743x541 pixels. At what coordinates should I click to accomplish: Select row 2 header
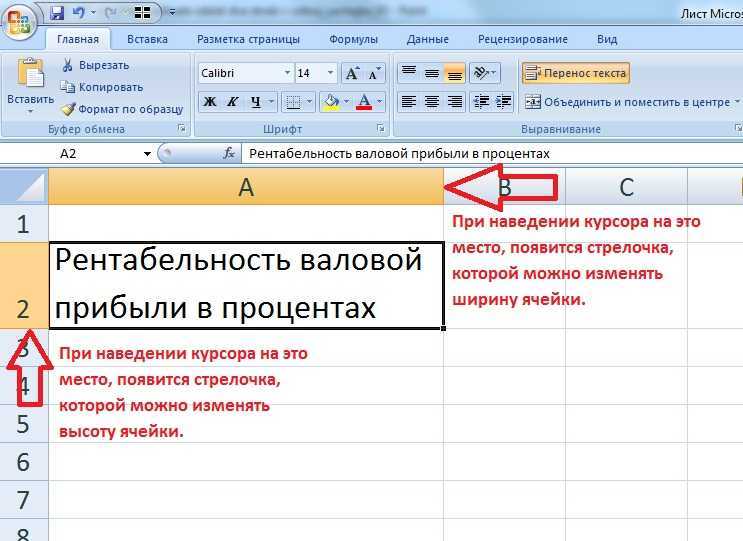pos(24,286)
